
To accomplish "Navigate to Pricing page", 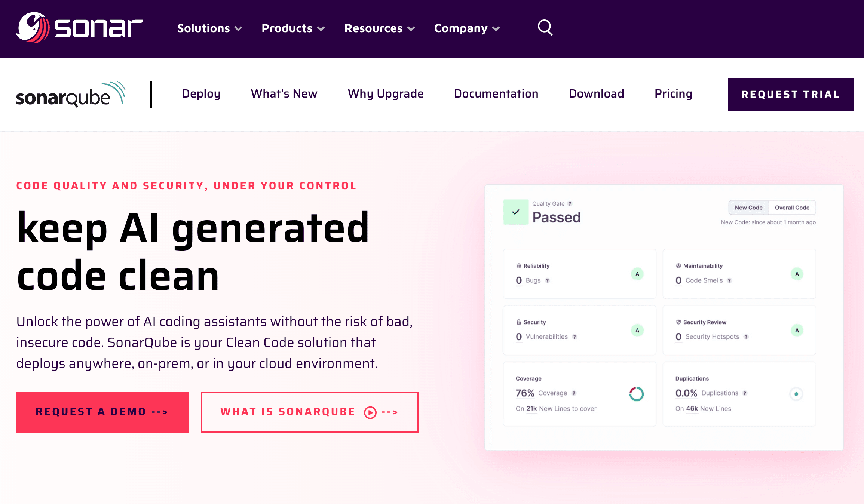I will [x=673, y=93].
